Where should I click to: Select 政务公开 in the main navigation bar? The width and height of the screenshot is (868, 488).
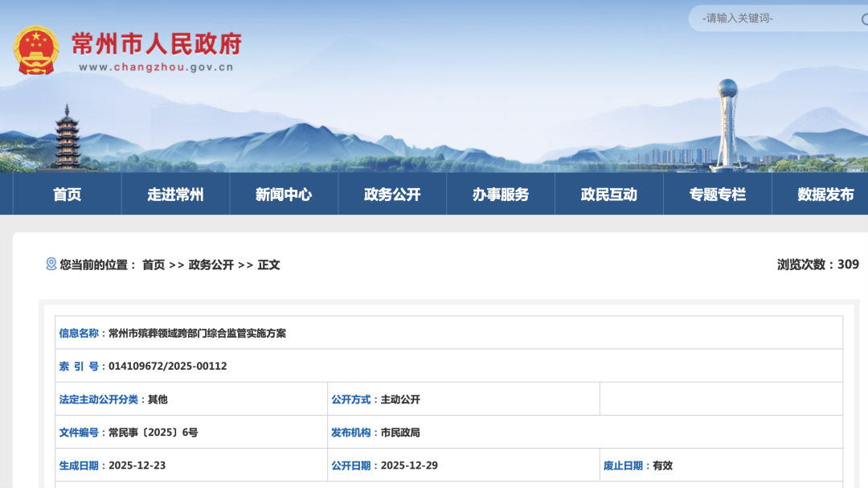point(392,195)
